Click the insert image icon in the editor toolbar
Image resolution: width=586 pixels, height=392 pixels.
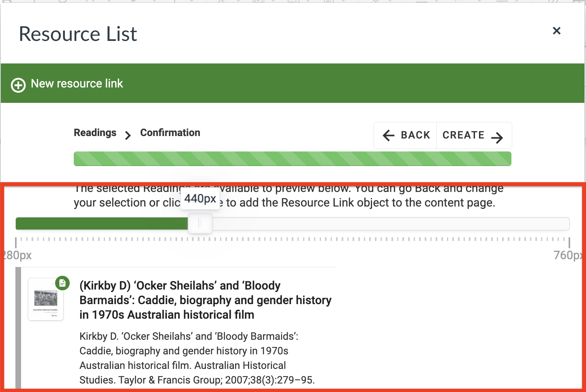[x=258, y=2]
